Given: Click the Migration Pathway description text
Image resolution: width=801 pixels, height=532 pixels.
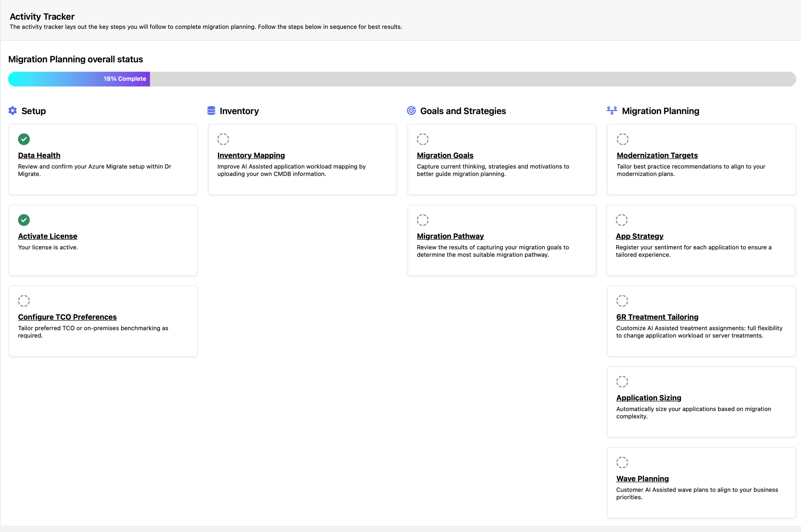Looking at the screenshot, I should click(x=493, y=251).
